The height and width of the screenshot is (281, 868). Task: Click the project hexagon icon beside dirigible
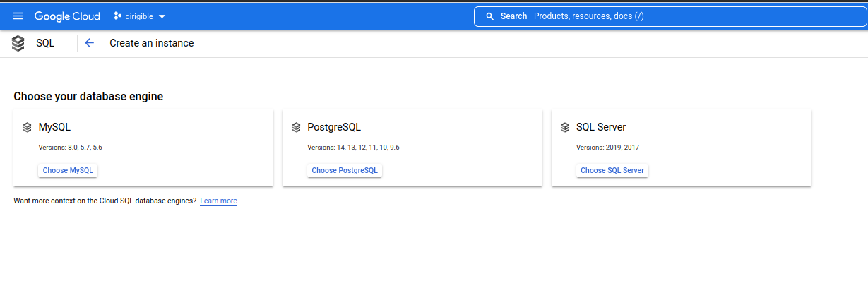click(117, 16)
